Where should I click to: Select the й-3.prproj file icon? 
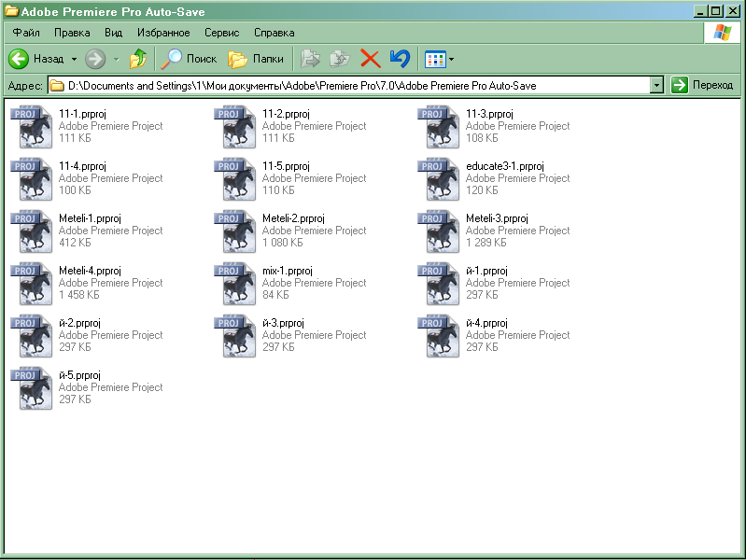tap(235, 336)
